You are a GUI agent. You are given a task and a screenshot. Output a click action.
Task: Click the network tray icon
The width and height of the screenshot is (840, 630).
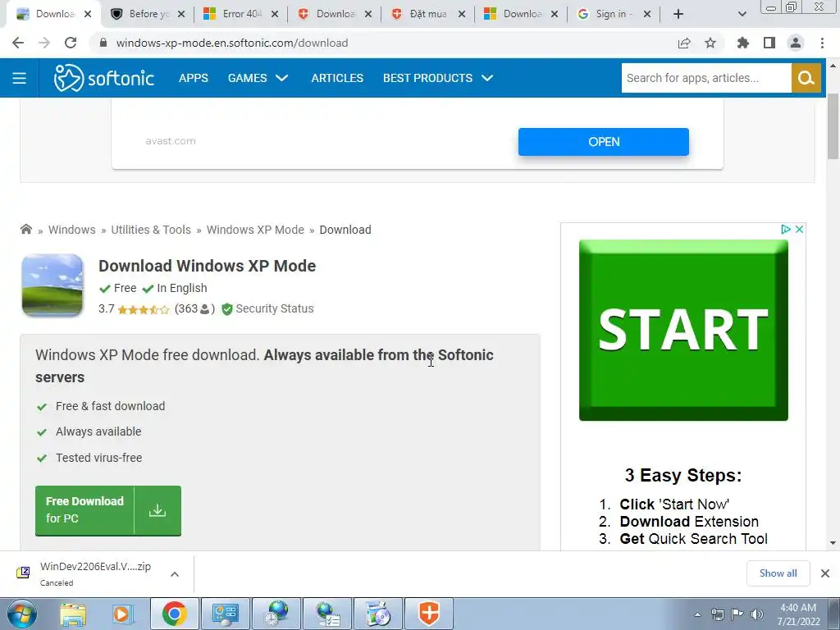[717, 614]
